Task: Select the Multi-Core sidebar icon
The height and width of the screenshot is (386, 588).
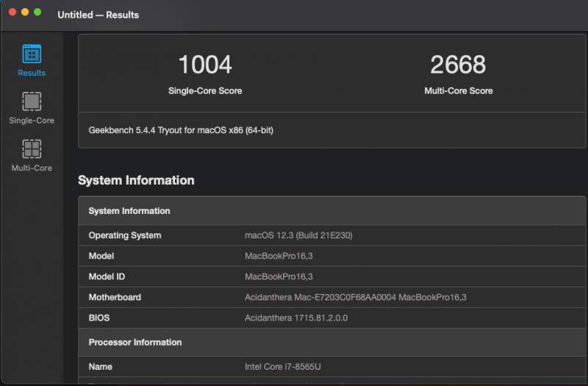Action: [x=32, y=149]
